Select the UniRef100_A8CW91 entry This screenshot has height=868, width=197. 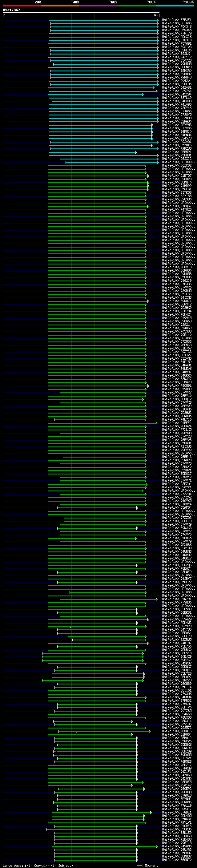[177, 386]
